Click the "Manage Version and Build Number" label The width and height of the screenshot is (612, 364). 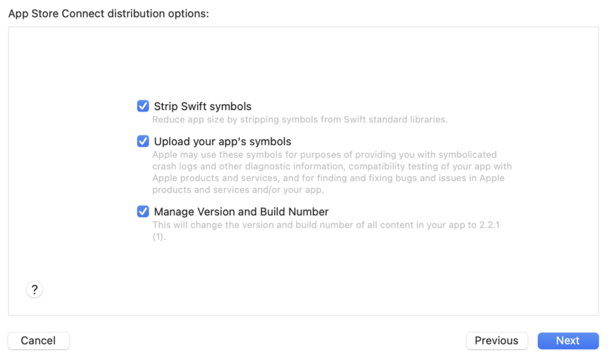tap(241, 211)
